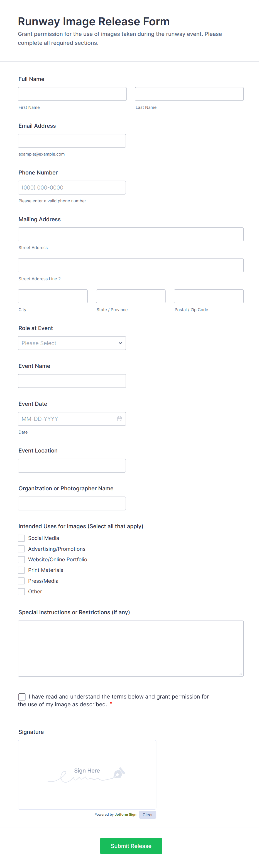The height and width of the screenshot is (868, 259).
Task: Enable the Advertising/Promotions option
Action: (x=21, y=549)
